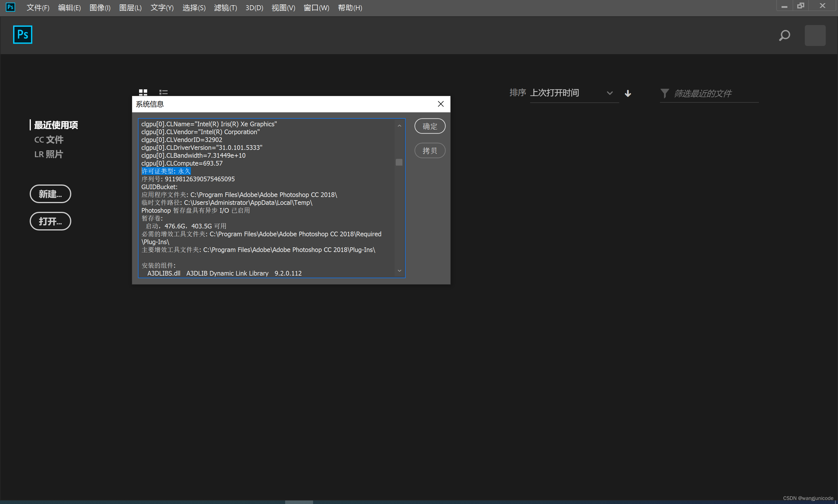Click the scroll-down arrow in system info
This screenshot has height=504, width=838.
point(399,271)
